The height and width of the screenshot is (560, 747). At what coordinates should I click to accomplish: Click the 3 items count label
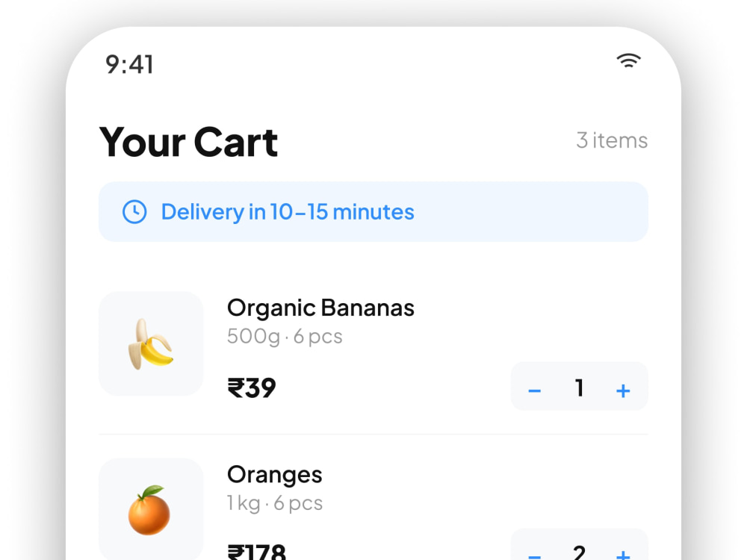tap(612, 140)
